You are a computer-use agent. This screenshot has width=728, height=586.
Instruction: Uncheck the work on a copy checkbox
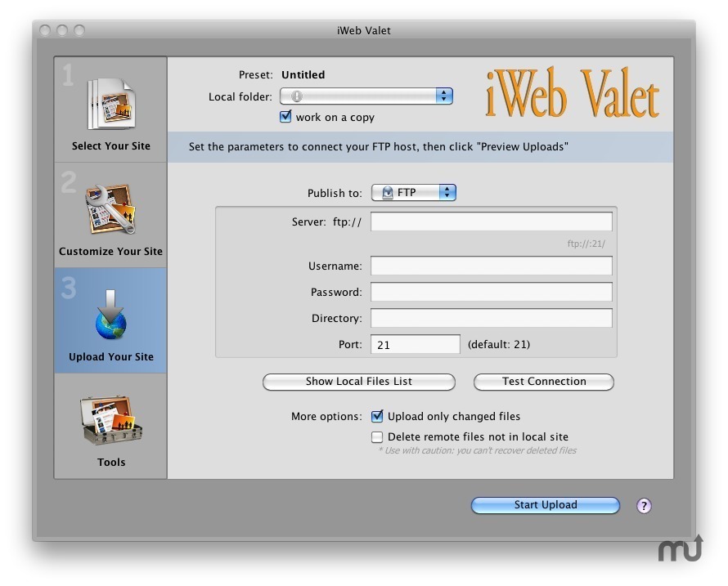(x=285, y=117)
